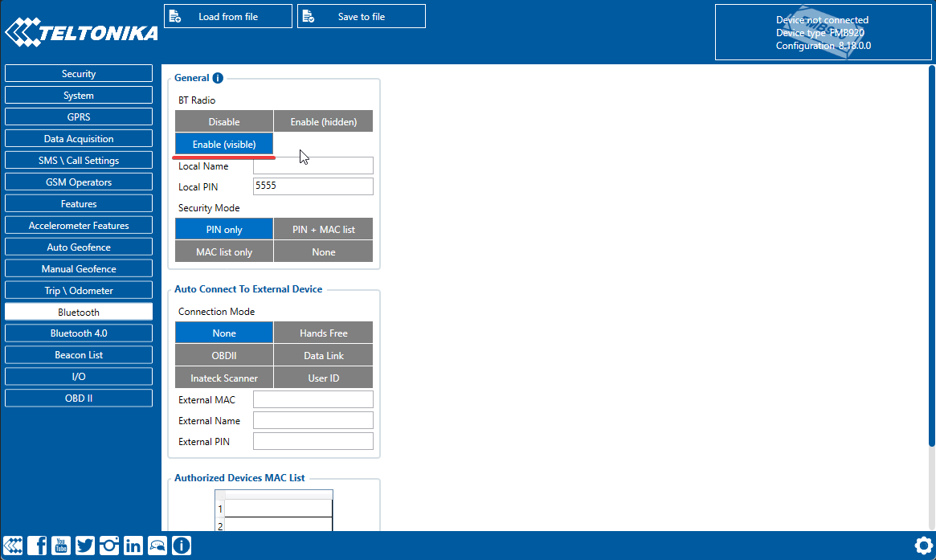Select OBDII connection mode
The height and width of the screenshot is (560, 936).
click(x=224, y=355)
